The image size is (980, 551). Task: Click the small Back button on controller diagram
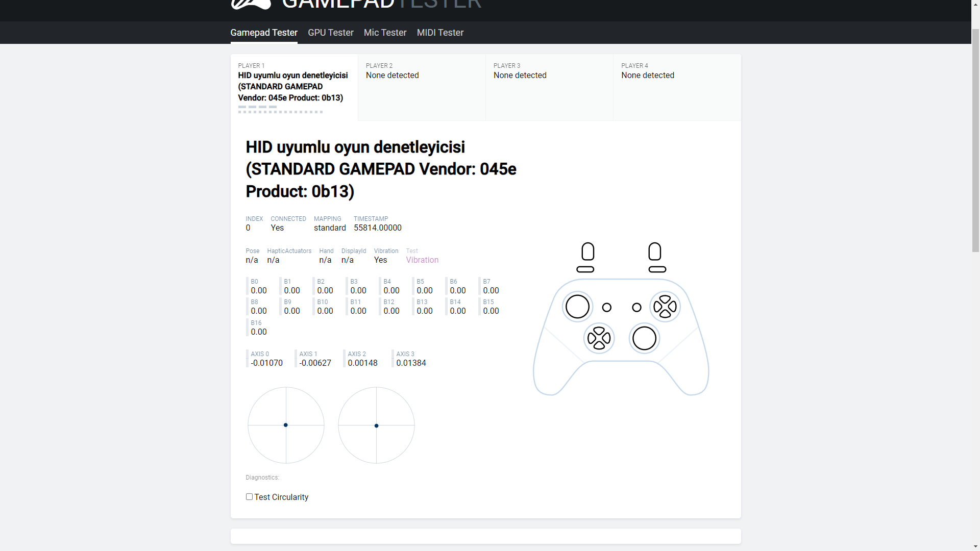point(607,307)
